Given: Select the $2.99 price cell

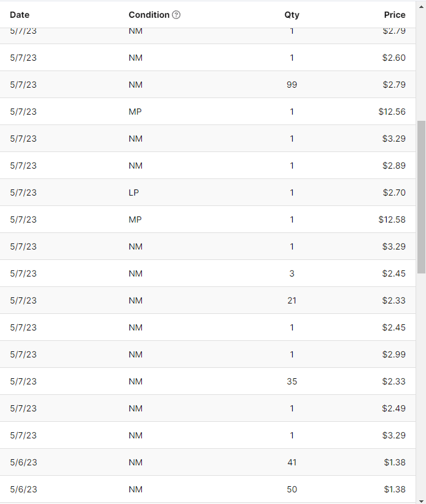Looking at the screenshot, I should click(x=394, y=354).
